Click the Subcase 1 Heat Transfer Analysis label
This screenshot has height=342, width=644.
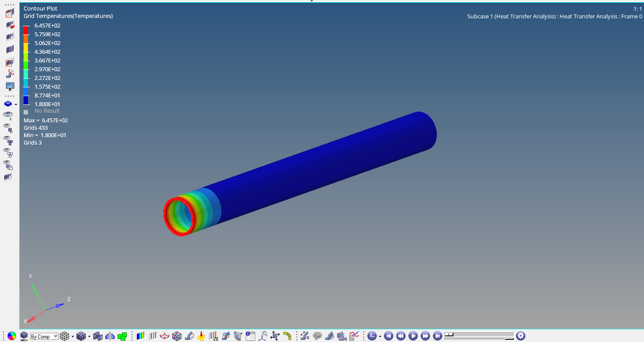coord(554,17)
